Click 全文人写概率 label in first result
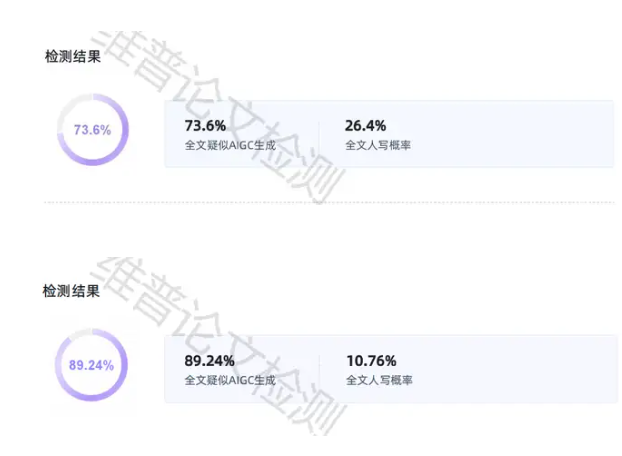This screenshot has width=622, height=456. 378,145
